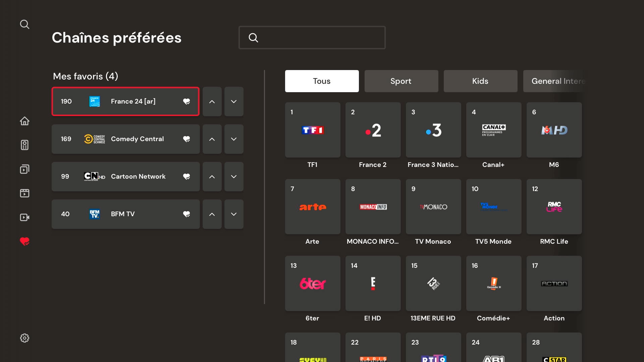
Task: Select the Arte channel tile
Action: [313, 207]
